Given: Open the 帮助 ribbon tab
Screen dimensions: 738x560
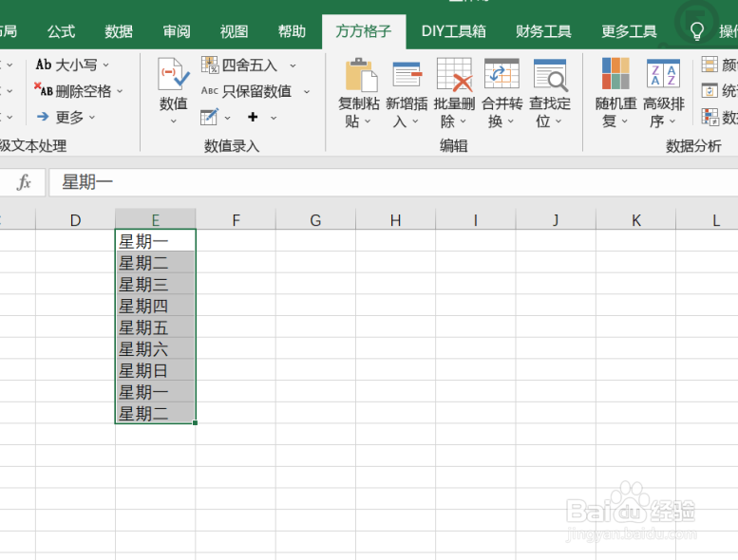Looking at the screenshot, I should 292,31.
